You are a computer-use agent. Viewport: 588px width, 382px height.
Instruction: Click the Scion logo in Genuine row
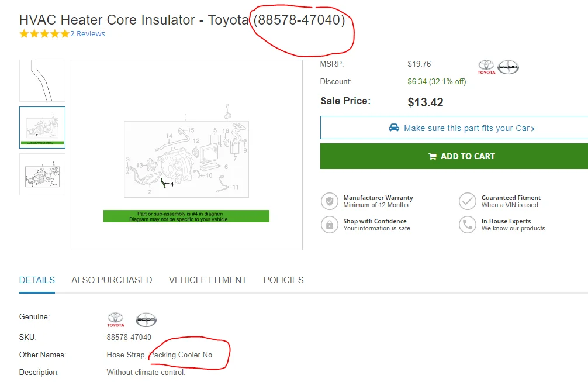click(x=146, y=320)
